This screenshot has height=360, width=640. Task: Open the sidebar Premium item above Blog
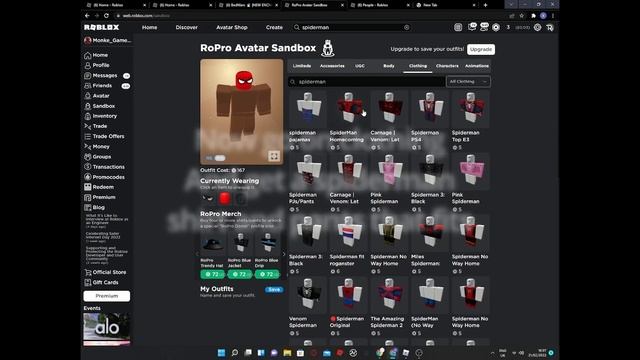point(100,197)
